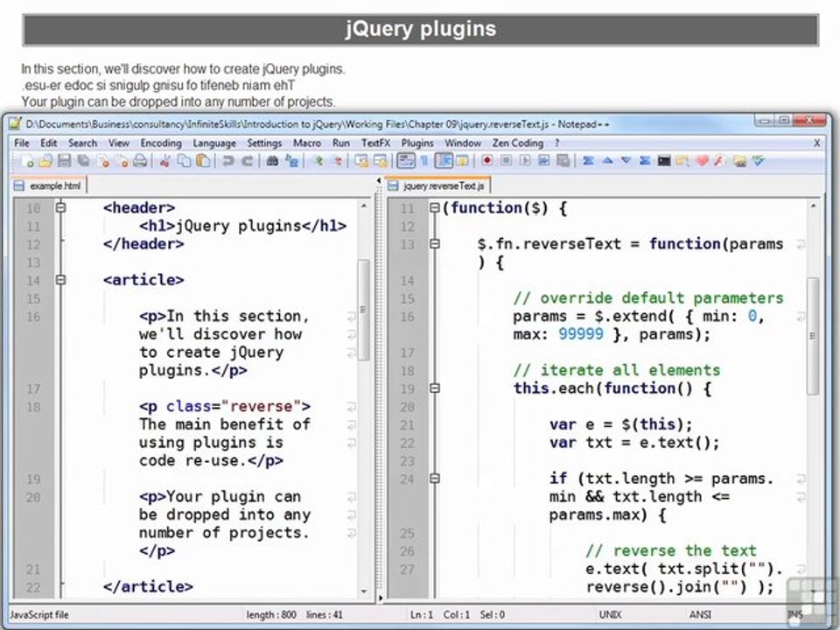
Task: Click the Undo arrow icon
Action: 228,161
